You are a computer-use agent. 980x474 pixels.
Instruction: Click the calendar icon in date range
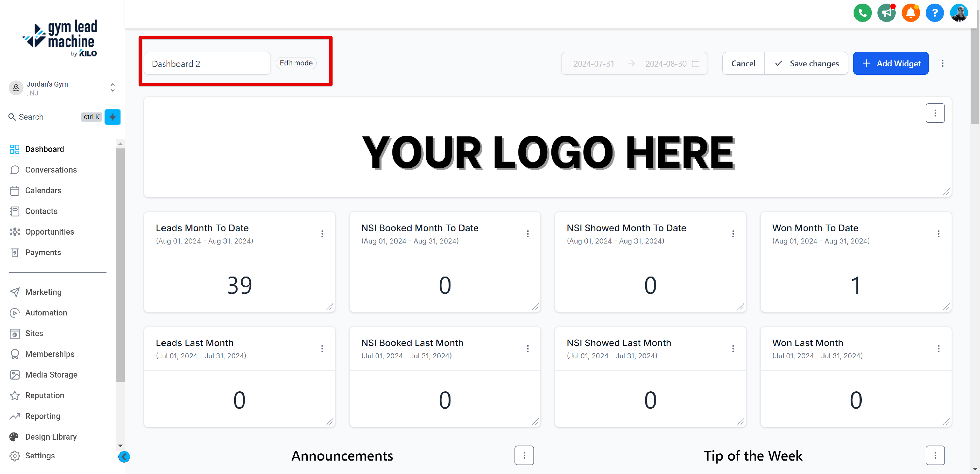(695, 63)
